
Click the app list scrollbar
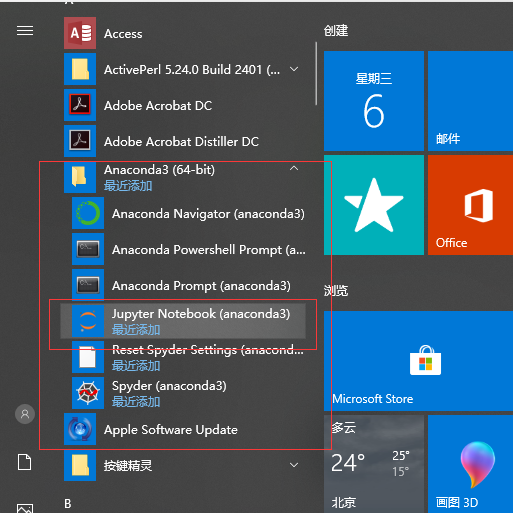pyautogui.click(x=316, y=73)
